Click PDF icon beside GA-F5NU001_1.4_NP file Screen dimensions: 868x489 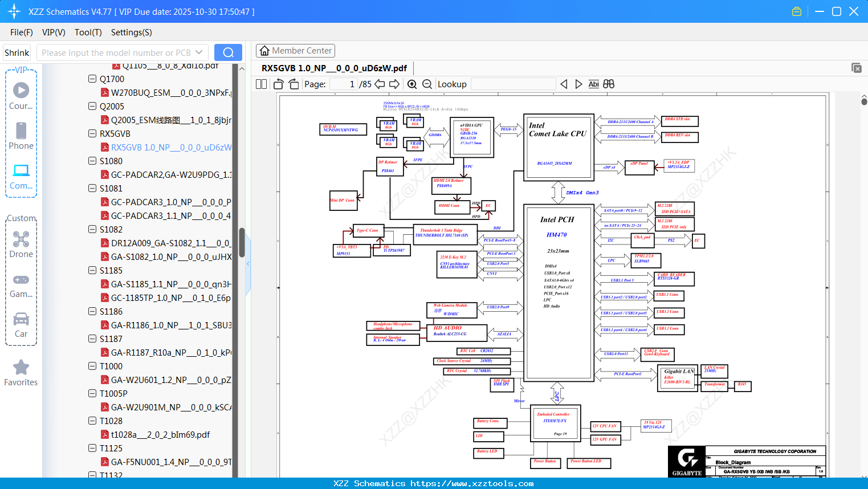[105, 462]
